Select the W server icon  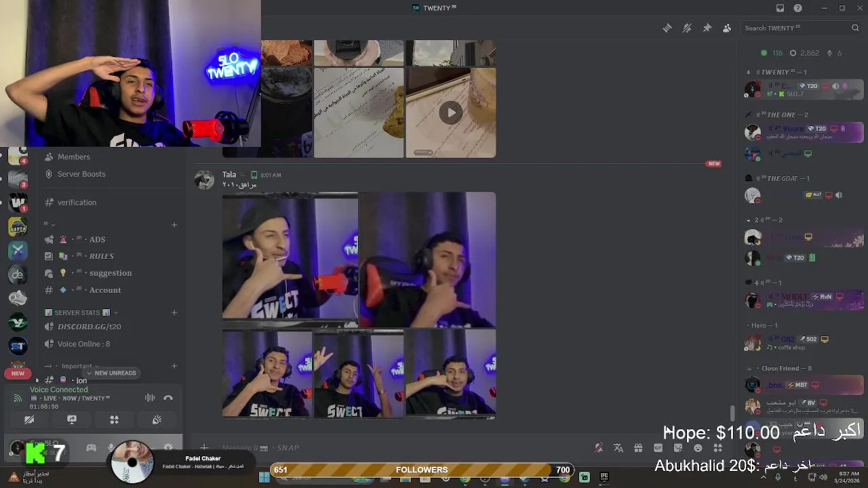pos(18,202)
